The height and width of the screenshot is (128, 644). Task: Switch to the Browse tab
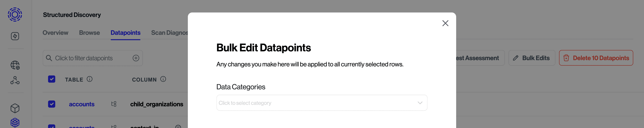tap(89, 33)
